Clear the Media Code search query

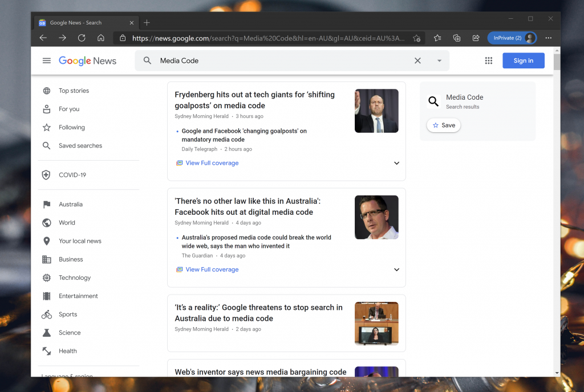[x=417, y=60]
